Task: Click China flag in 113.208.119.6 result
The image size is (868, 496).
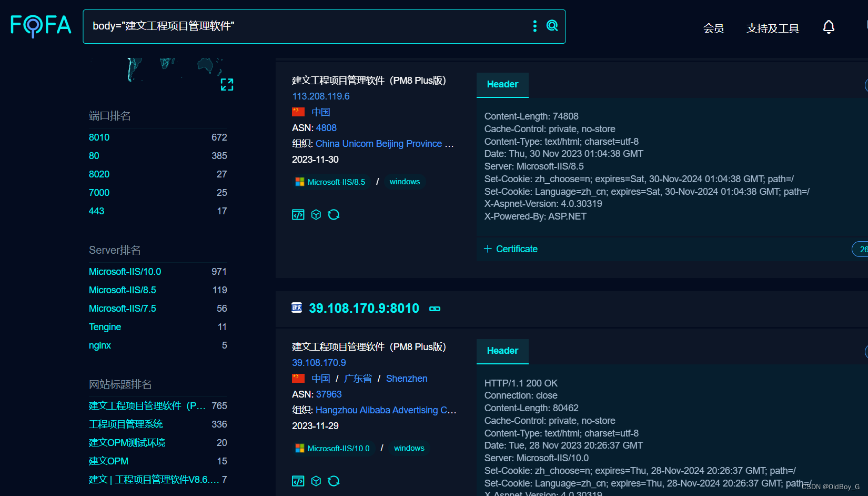Action: (298, 112)
